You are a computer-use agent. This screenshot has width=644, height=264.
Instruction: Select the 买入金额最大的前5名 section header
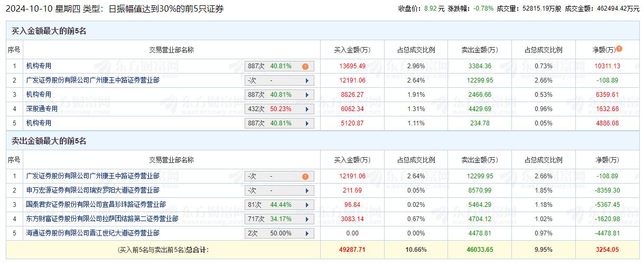click(49, 31)
